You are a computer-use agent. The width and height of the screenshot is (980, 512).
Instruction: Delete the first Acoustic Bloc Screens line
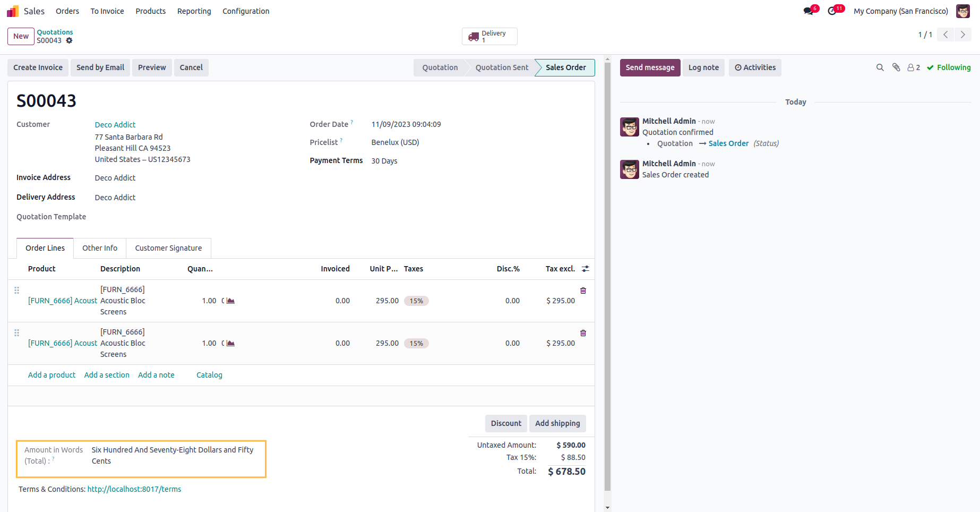[x=583, y=291]
